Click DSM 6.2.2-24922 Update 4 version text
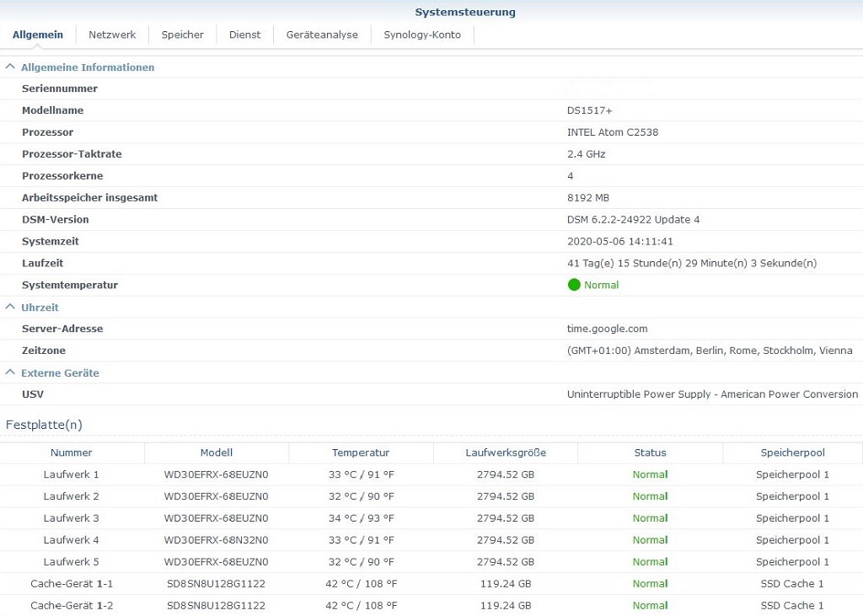The height and width of the screenshot is (616, 863). pos(633,219)
